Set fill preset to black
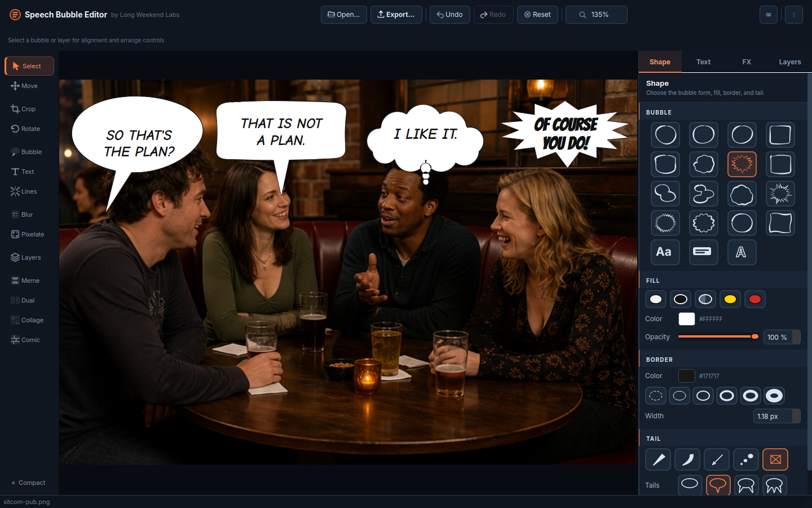Screen dimensions: 812x508 click(x=681, y=299)
